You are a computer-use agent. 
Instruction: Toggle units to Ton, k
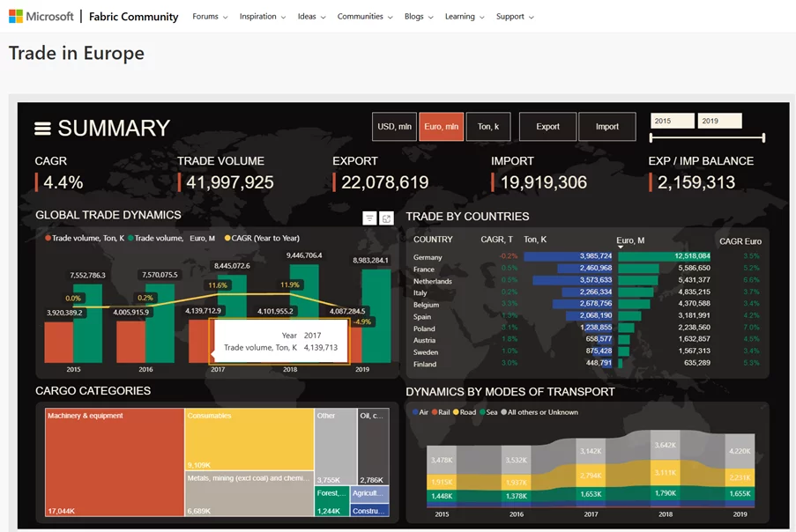(488, 127)
